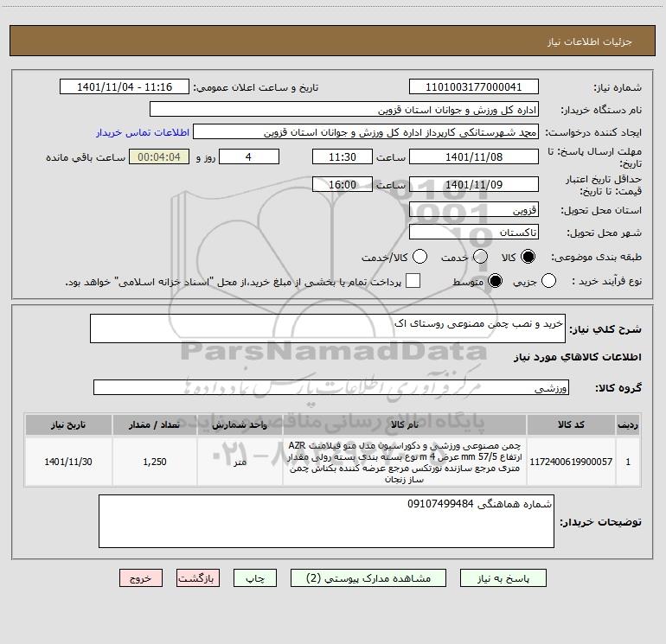Click the delivery province field قزوین
This screenshot has height=644, width=666.
[x=474, y=209]
